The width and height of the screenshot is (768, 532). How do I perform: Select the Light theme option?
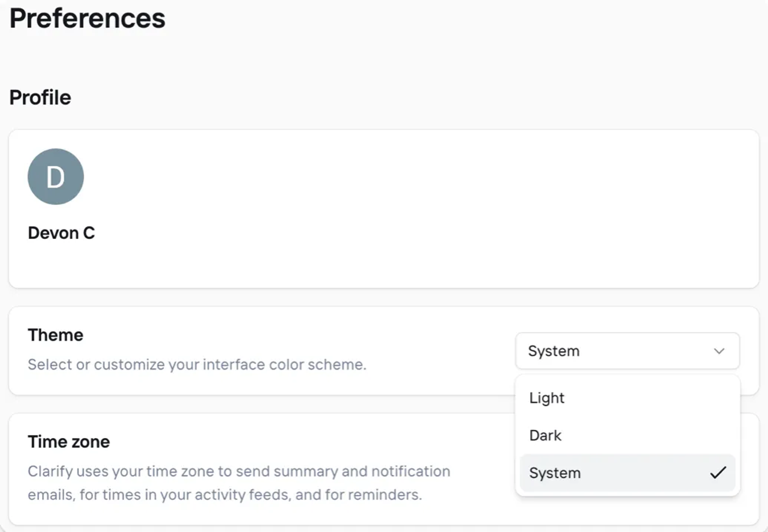[627, 398]
